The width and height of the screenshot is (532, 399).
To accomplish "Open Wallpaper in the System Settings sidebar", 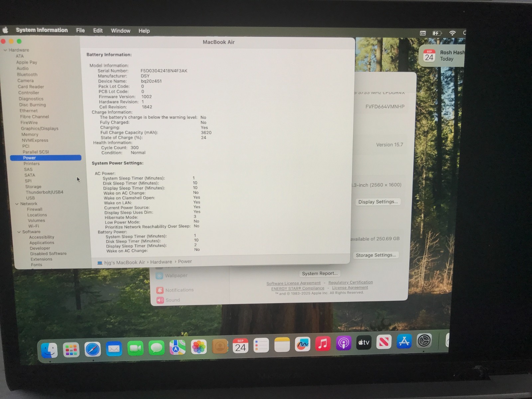I will (176, 276).
